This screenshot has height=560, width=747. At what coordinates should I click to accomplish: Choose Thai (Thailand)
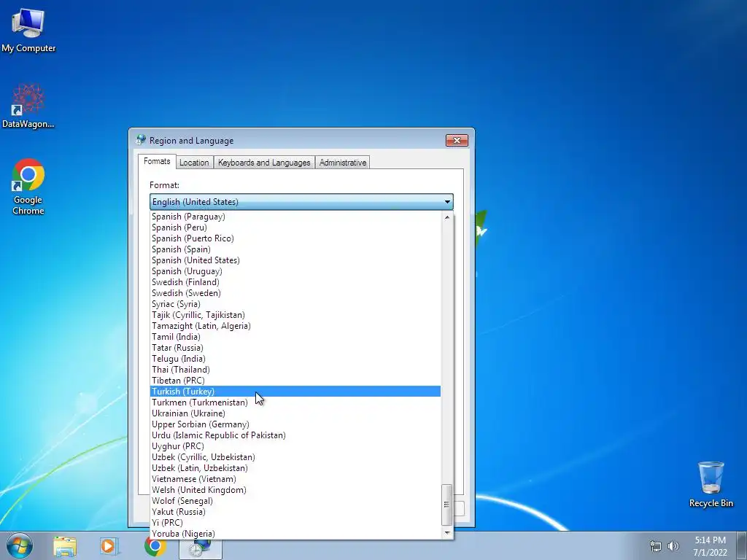tap(295, 370)
